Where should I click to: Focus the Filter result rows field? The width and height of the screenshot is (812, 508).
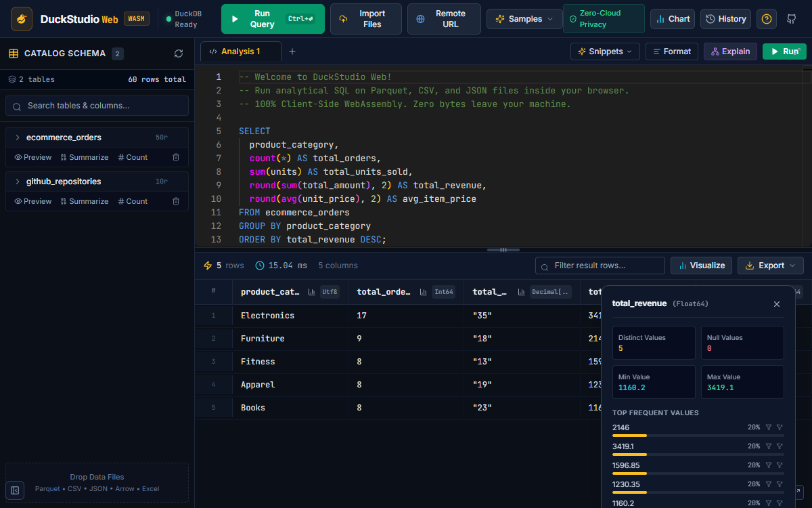[600, 266]
